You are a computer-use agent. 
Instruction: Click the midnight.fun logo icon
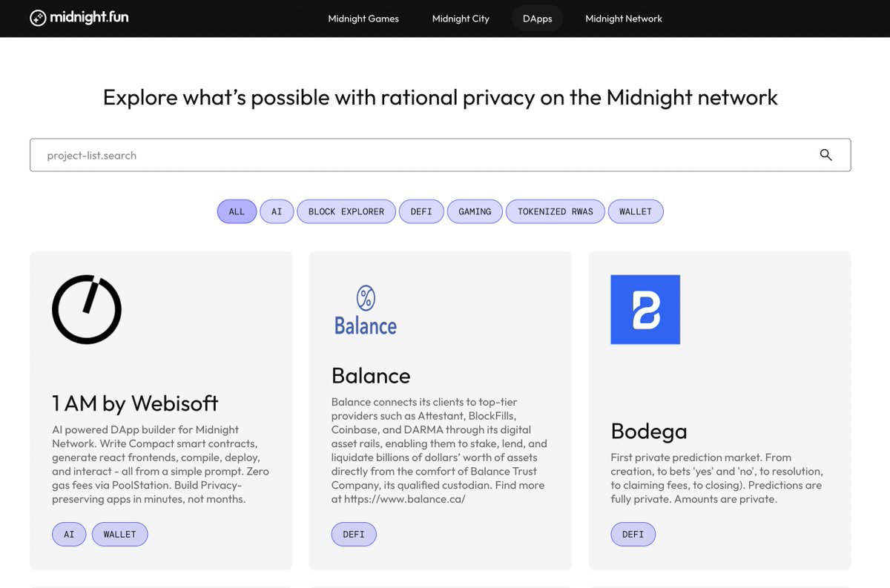[x=36, y=18]
